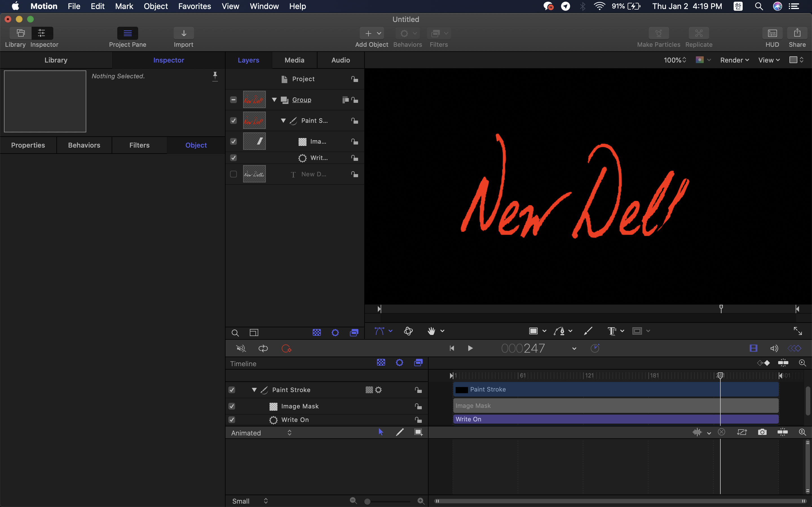The height and width of the screenshot is (507, 812).
Task: Toggle the Record animation button
Action: [x=286, y=348]
